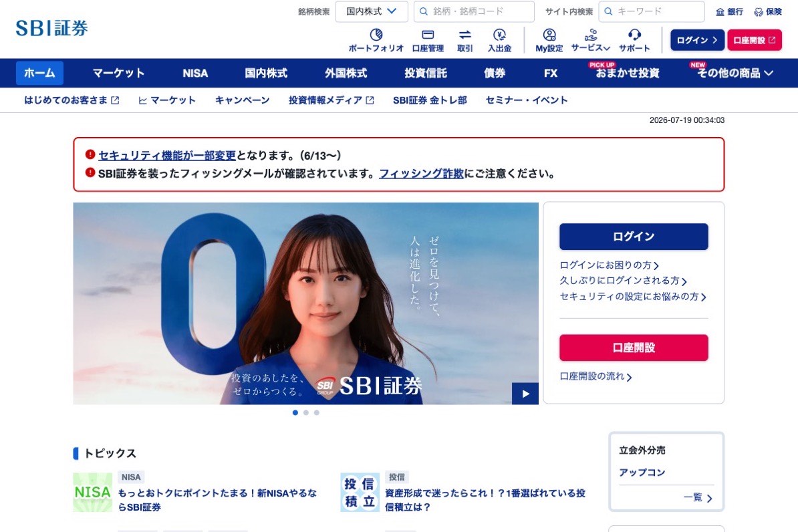
Task: Open the 新NISAやるならSBI証券 topic link
Action: [x=217, y=500]
